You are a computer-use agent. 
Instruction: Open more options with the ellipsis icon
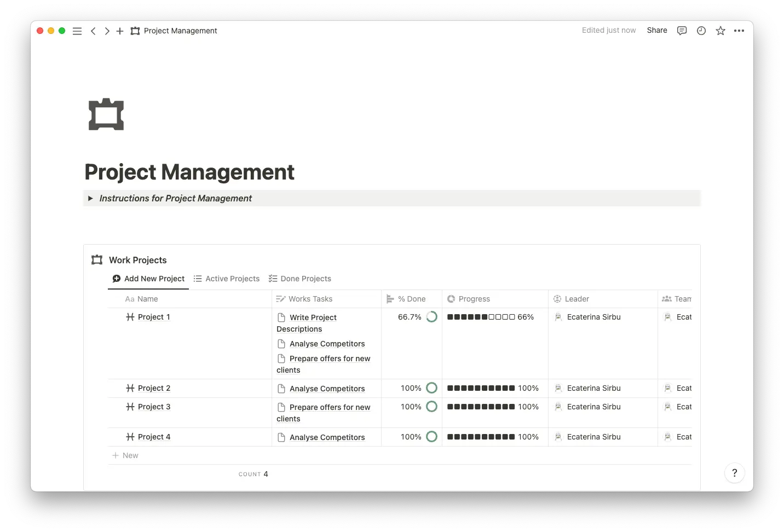[740, 31]
